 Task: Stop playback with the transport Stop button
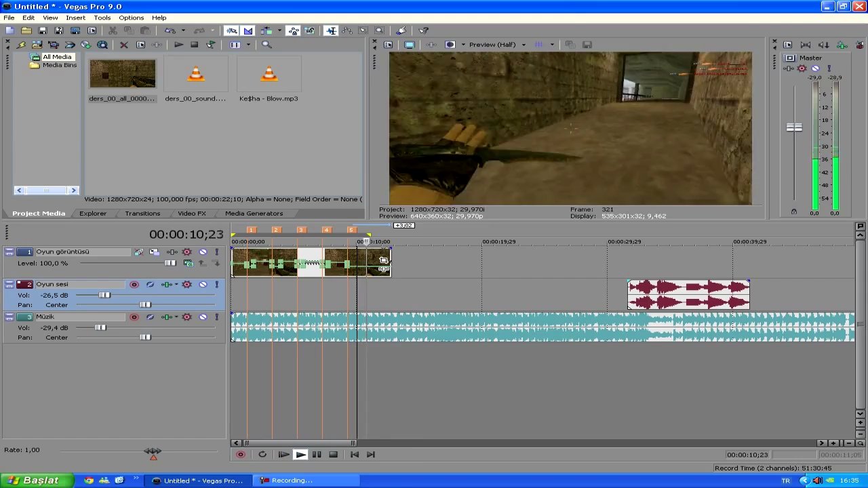pos(333,455)
